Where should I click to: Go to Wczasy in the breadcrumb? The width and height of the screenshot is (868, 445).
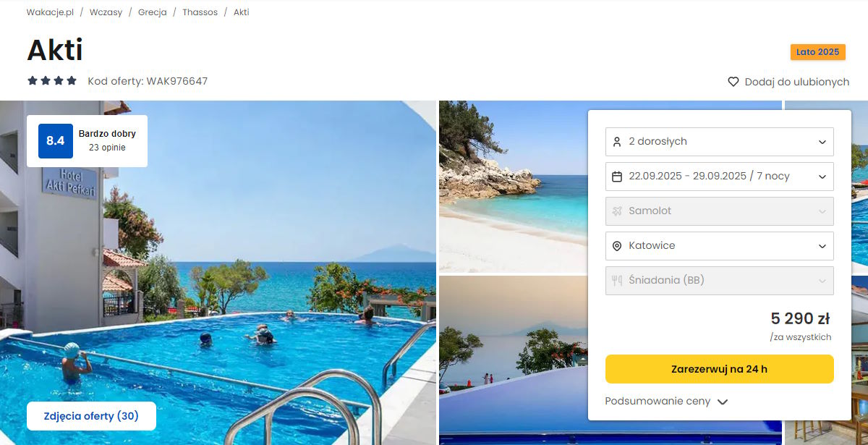click(106, 12)
